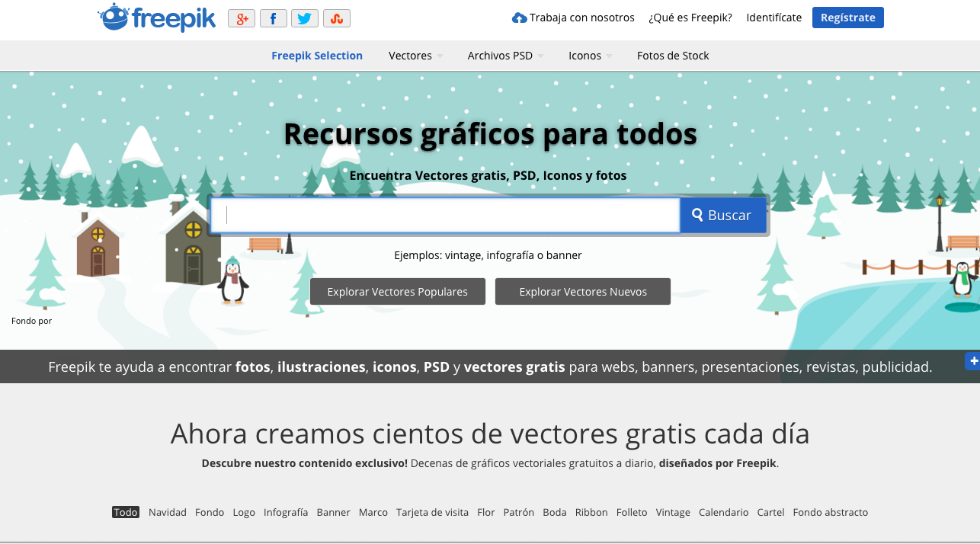The width and height of the screenshot is (980, 544).
Task: Select the Ribbon category filter
Action: click(x=591, y=512)
